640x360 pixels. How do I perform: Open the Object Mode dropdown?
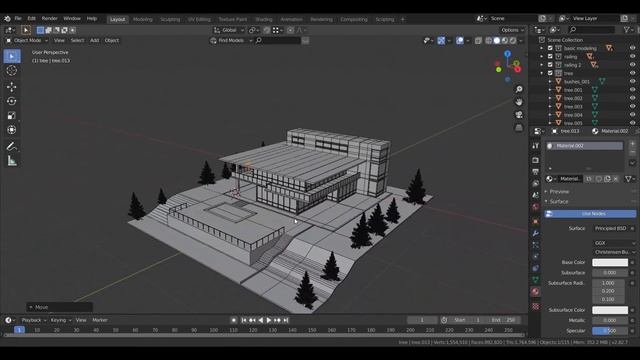tap(27, 40)
